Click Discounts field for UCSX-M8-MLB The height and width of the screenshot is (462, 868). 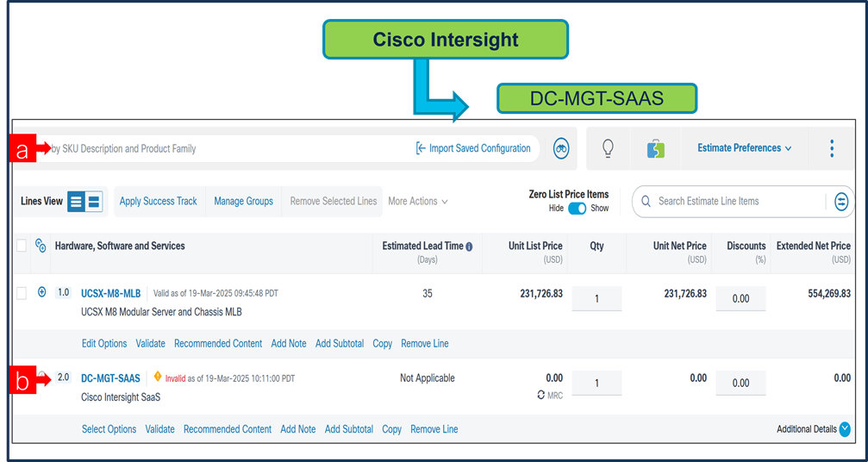point(740,299)
